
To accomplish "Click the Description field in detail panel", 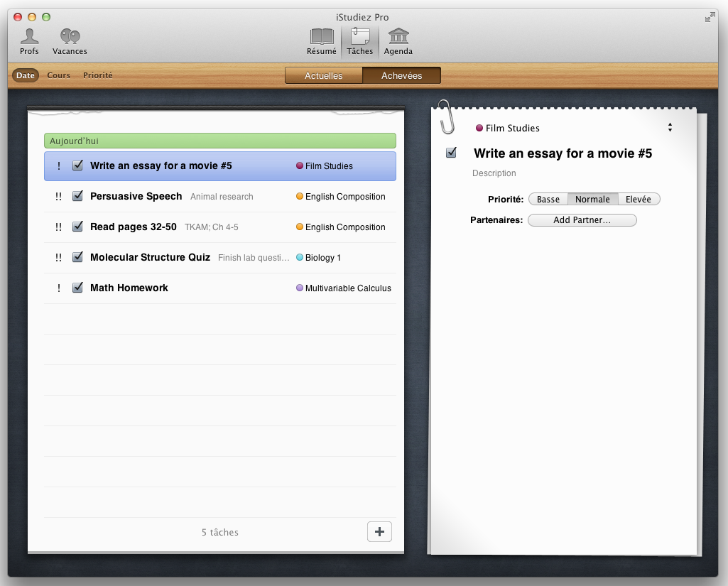I will click(494, 173).
